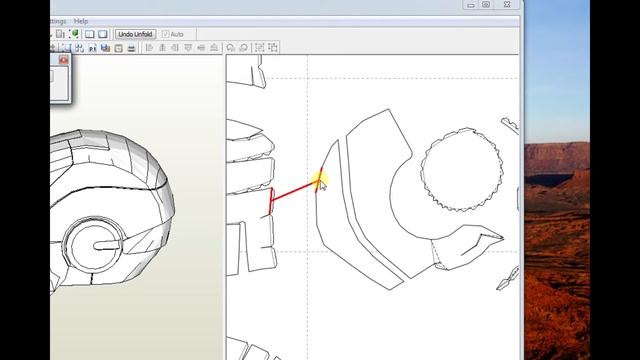Select the circular gear-shaped pattern piece
Screen dimensions: 640x360
click(462, 170)
